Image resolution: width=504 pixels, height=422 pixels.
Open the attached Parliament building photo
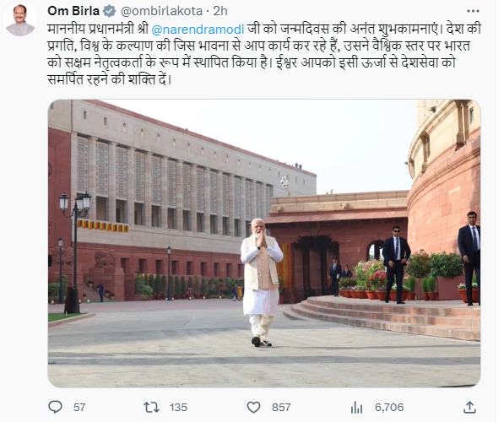coord(264,243)
